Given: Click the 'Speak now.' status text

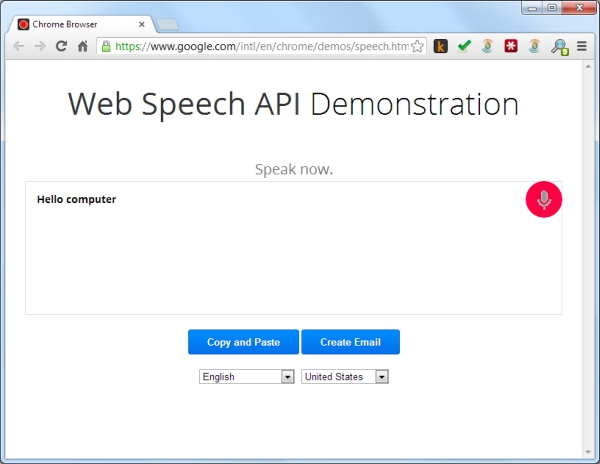Looking at the screenshot, I should 294,169.
